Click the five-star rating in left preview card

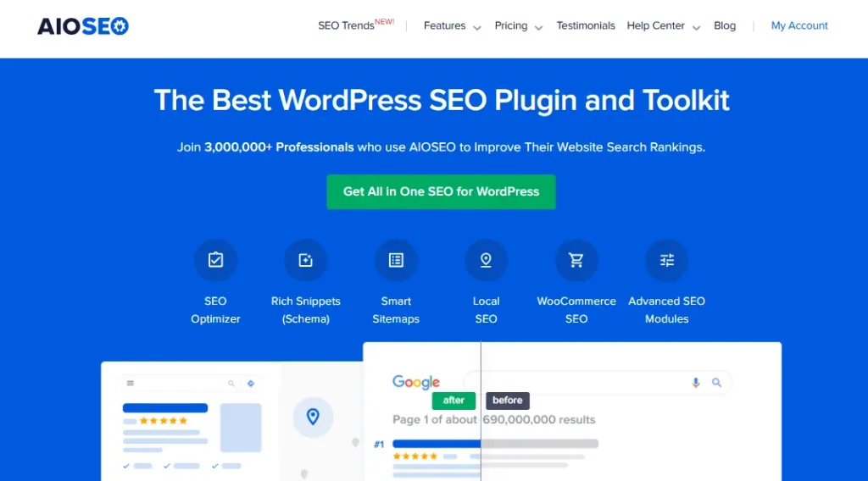164,421
